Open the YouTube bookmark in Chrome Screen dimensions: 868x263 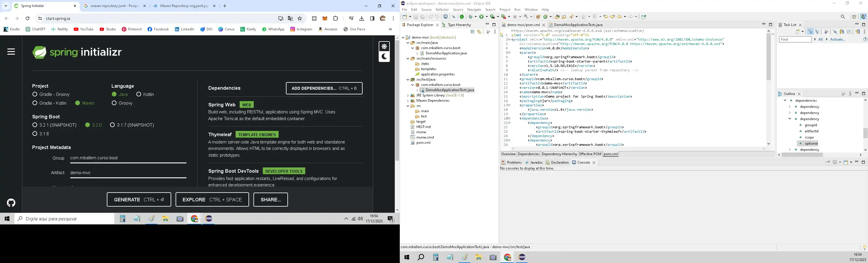84,29
